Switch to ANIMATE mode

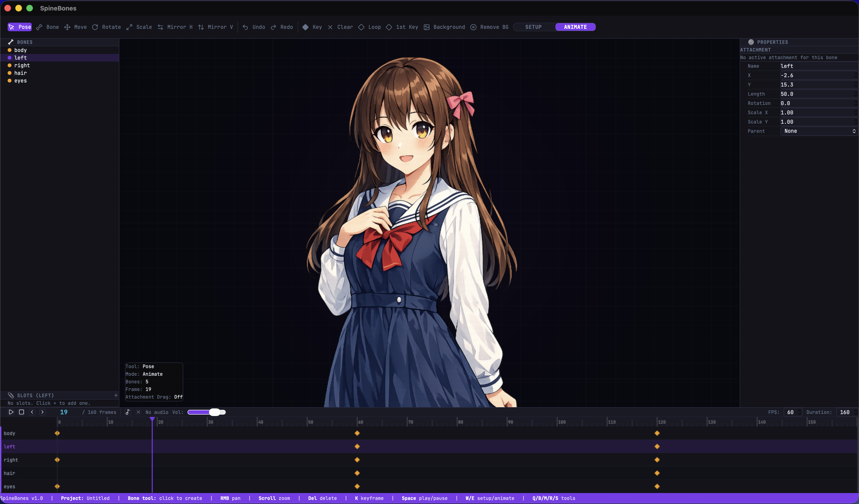point(575,27)
